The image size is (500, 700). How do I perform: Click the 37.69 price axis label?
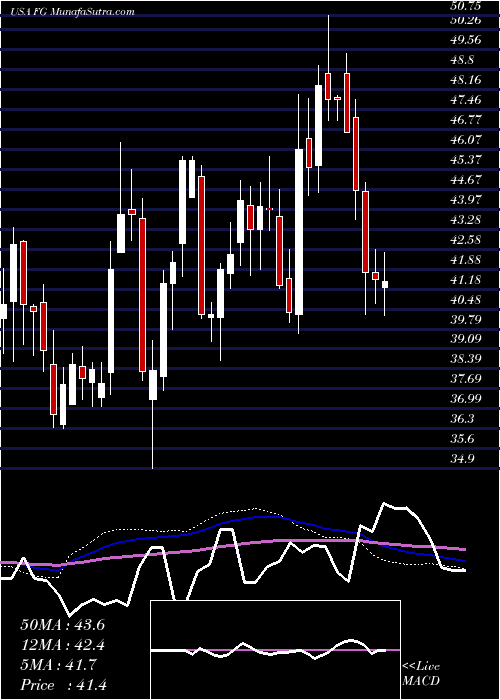click(465, 379)
